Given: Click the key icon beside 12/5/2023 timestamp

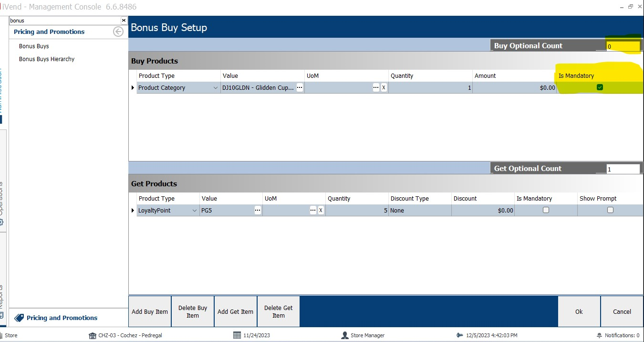Looking at the screenshot, I should [x=460, y=335].
